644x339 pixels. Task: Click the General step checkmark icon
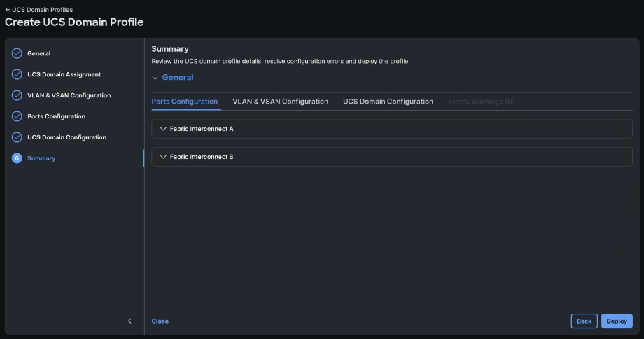click(x=17, y=53)
